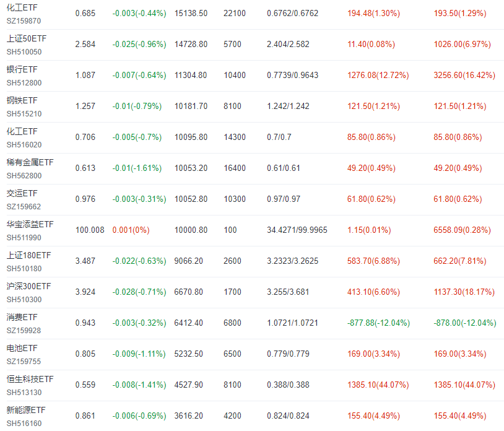Click 稀有金属ETF fund name

tap(30, 162)
